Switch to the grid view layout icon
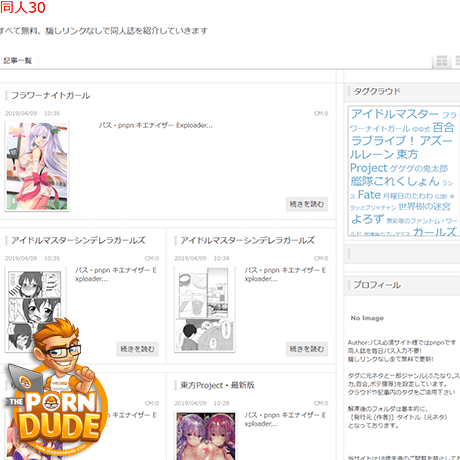The width and height of the screenshot is (460, 460). coord(442,61)
